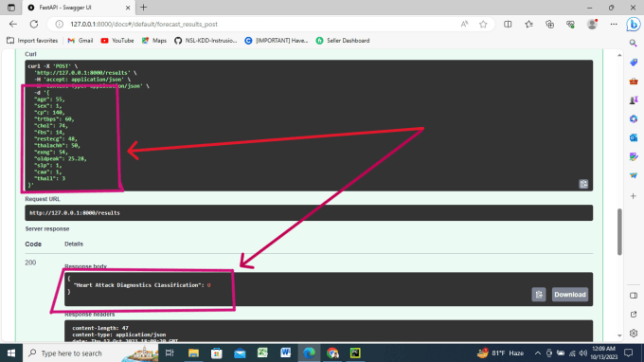Add a new sidebar app
644x362 pixels.
[x=634, y=196]
